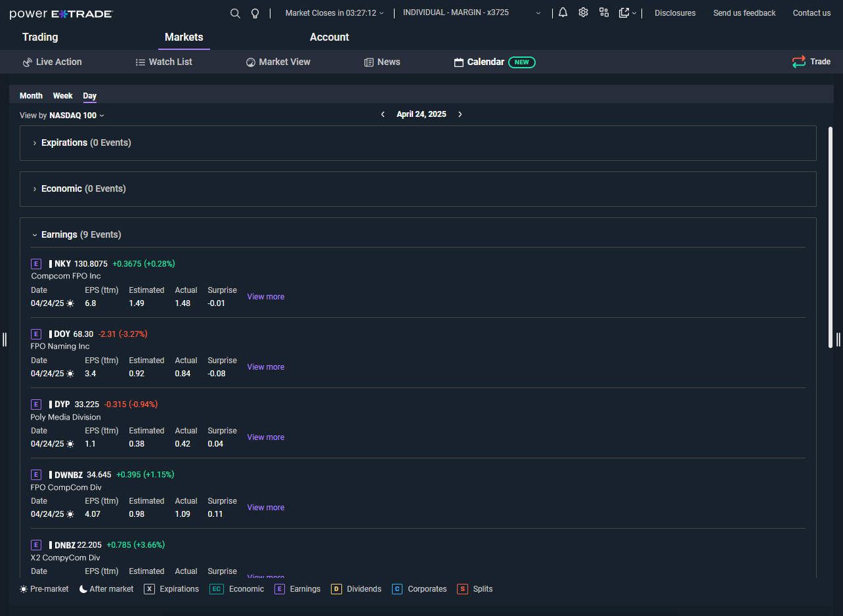Open the View by NASDAQ 100 dropdown
The image size is (843, 616).
tap(62, 116)
